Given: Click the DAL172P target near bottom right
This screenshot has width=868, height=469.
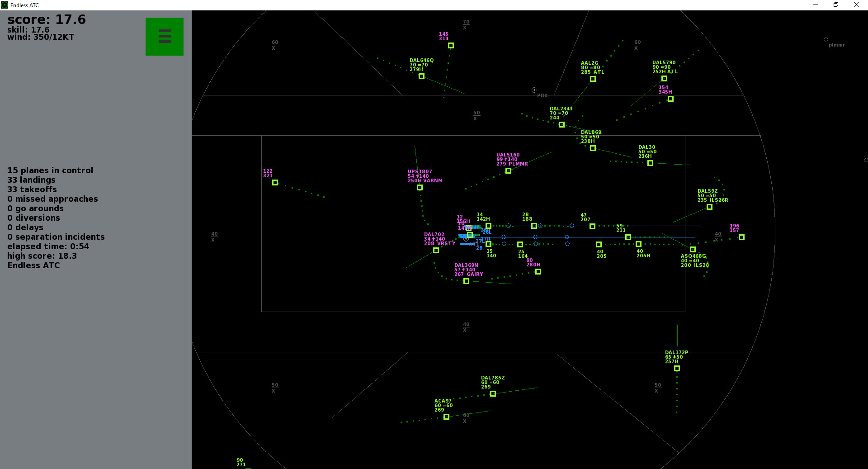Looking at the screenshot, I should (677, 369).
